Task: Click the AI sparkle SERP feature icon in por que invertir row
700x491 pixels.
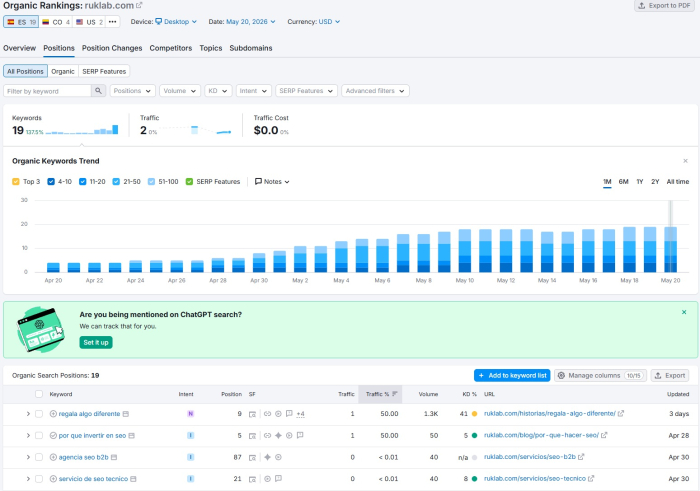Action: pyautogui.click(x=278, y=435)
